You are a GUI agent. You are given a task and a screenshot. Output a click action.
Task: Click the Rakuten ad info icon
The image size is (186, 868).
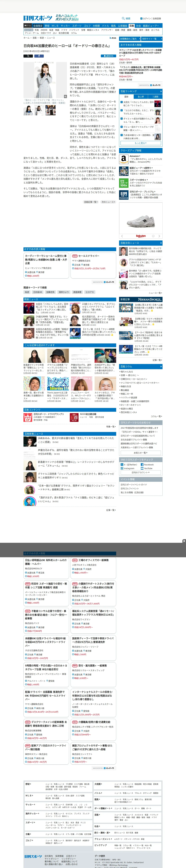(153, 236)
